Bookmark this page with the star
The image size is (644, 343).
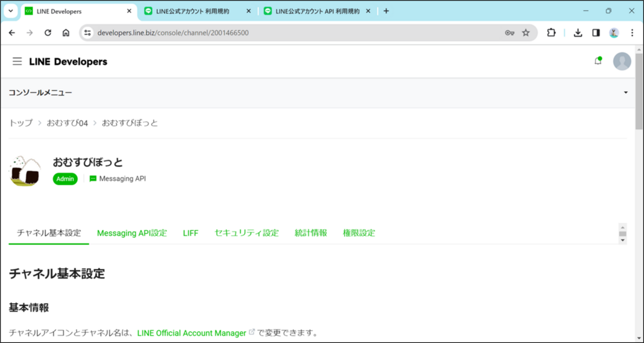[x=526, y=33]
